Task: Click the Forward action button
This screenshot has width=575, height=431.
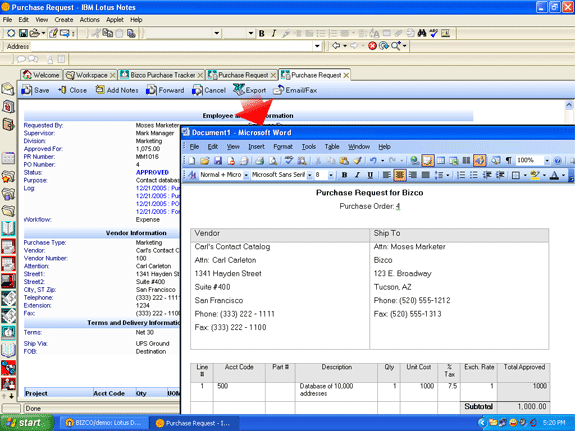Action: click(x=165, y=90)
